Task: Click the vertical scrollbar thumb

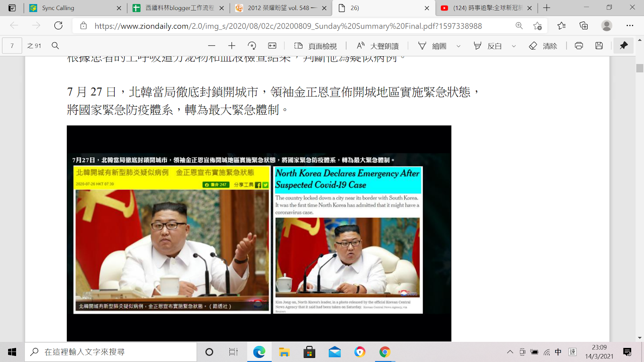Action: click(x=640, y=68)
